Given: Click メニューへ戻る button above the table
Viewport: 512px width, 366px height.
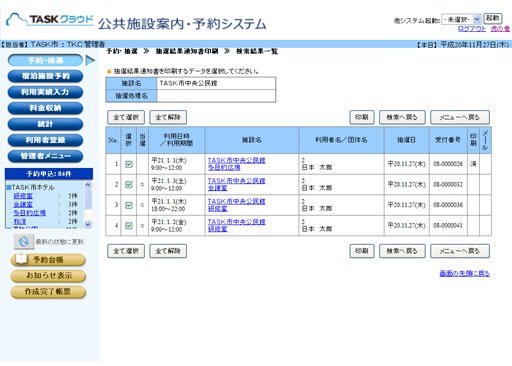Looking at the screenshot, I should pyautogui.click(x=460, y=117).
